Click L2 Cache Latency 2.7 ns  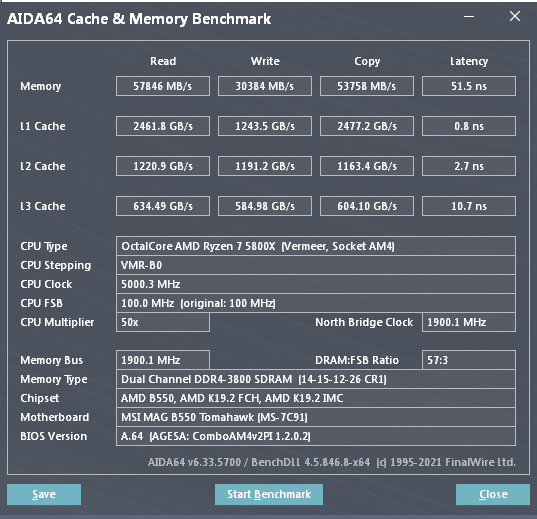(x=469, y=166)
